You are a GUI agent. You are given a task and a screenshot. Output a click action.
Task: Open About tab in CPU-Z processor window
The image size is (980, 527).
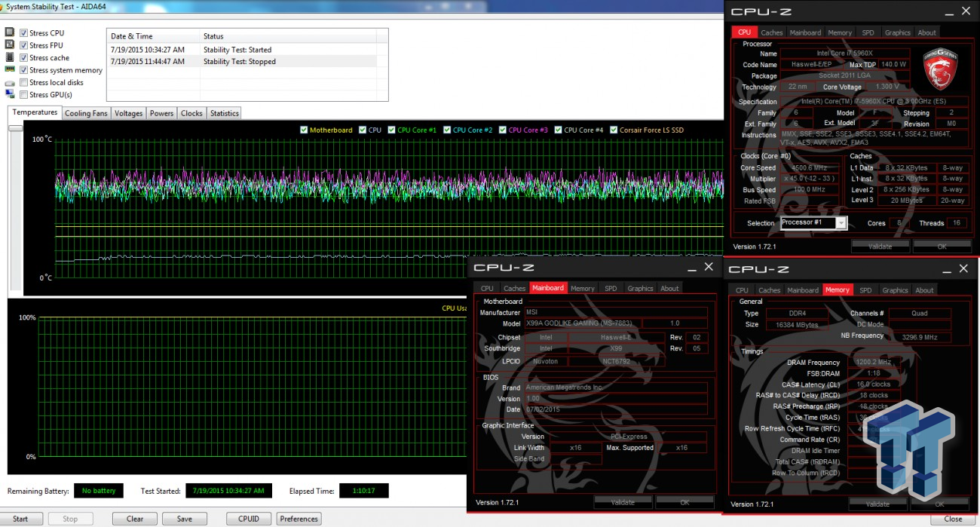(x=927, y=32)
